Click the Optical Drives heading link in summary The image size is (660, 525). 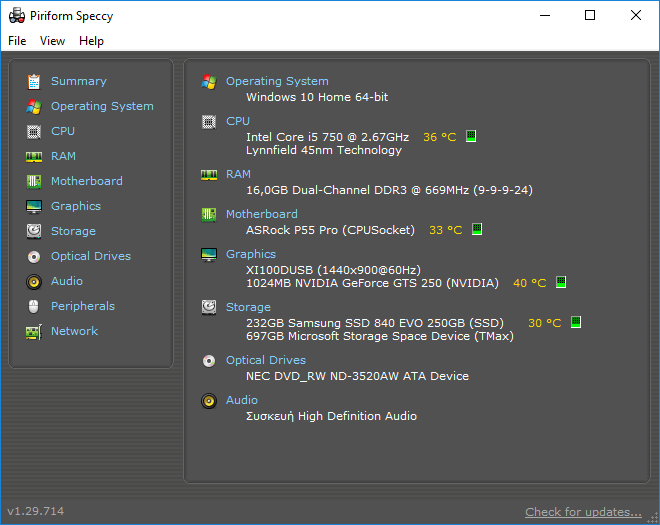[x=266, y=360]
